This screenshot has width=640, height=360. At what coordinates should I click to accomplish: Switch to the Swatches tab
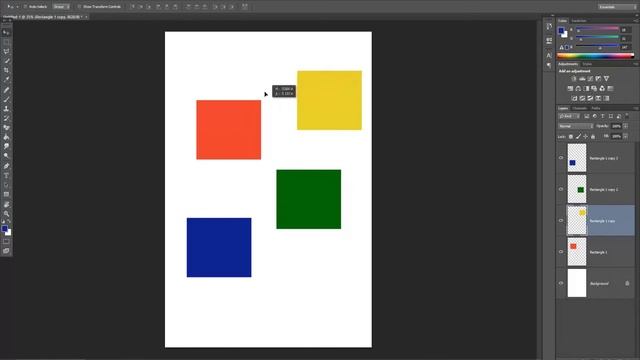click(579, 20)
